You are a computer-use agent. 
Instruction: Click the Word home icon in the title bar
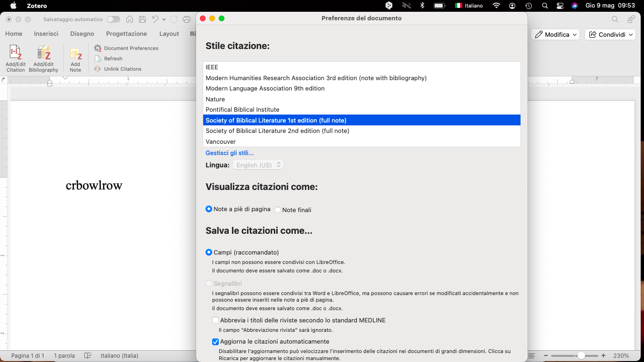(x=130, y=19)
